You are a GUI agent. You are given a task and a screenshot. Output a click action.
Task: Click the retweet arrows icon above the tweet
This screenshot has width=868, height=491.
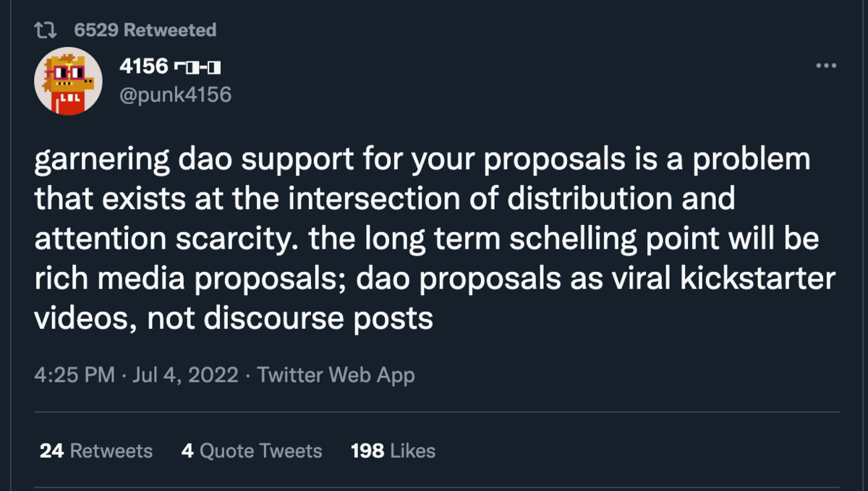click(45, 30)
